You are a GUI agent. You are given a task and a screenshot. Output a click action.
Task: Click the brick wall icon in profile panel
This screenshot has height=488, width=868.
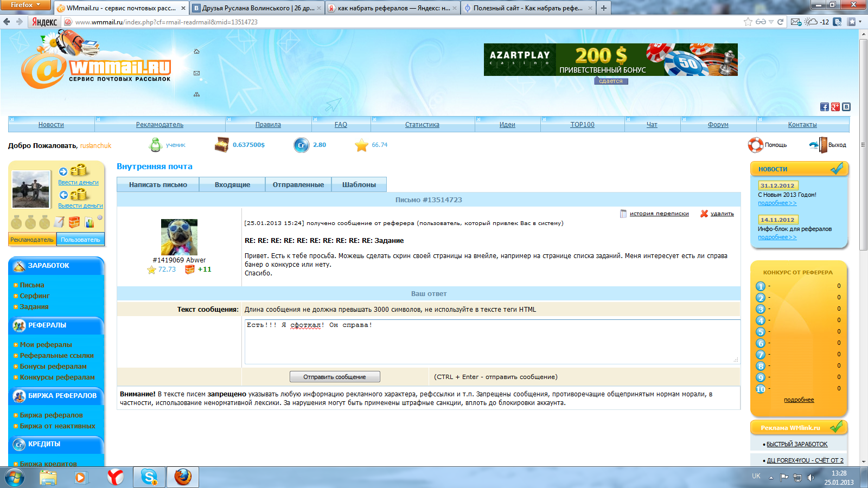(74, 222)
